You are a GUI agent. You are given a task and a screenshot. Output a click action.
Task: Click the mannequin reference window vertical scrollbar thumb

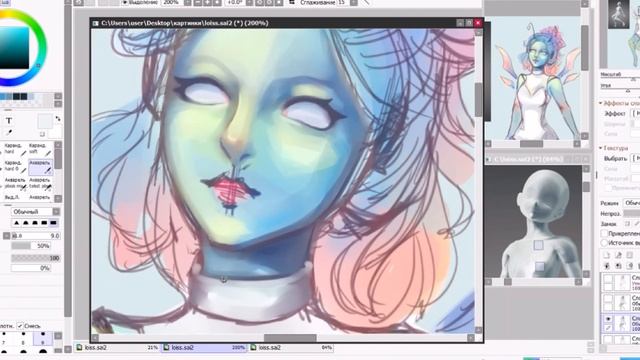586,187
